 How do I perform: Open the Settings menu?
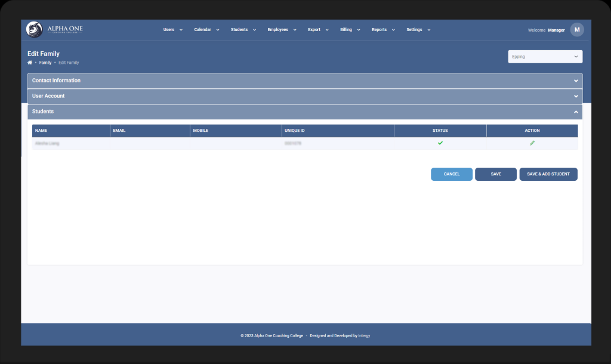click(x=418, y=30)
